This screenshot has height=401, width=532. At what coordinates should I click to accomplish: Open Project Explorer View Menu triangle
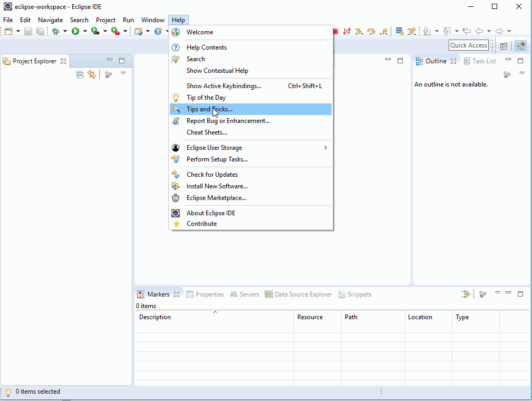pos(123,73)
